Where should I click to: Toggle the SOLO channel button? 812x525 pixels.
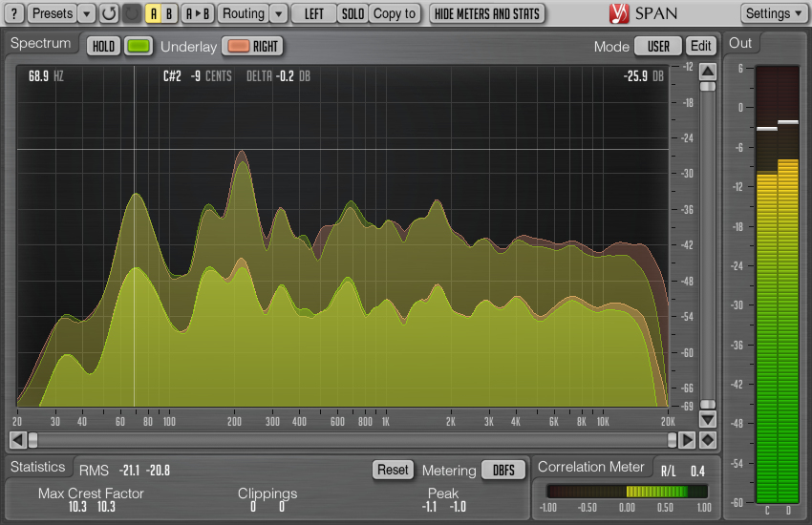tap(353, 13)
